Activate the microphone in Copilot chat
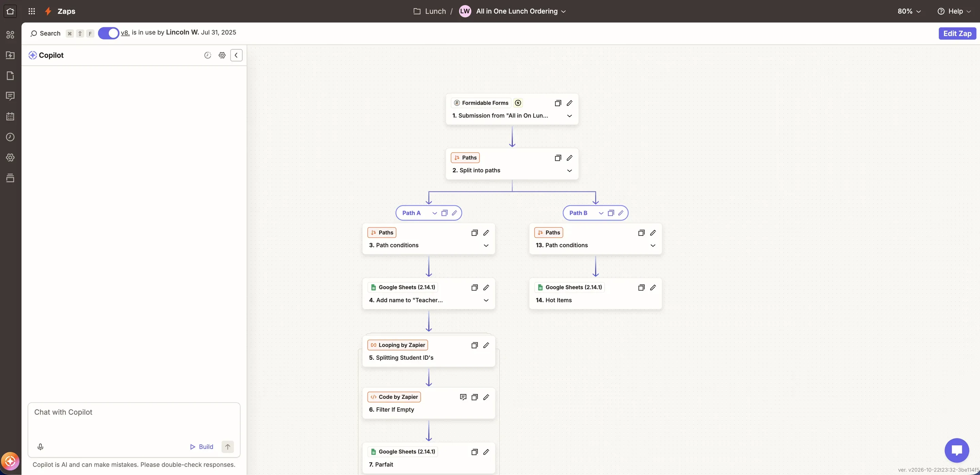 (40, 447)
